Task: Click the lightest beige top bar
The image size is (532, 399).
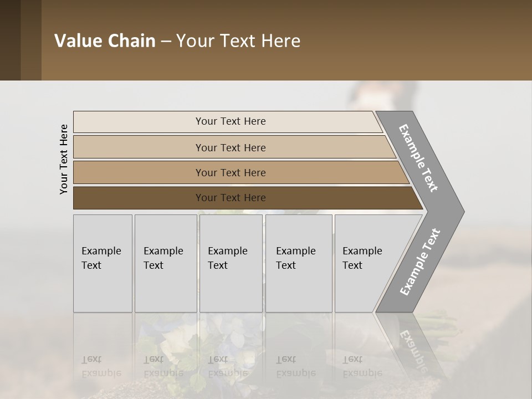Action: click(x=230, y=121)
